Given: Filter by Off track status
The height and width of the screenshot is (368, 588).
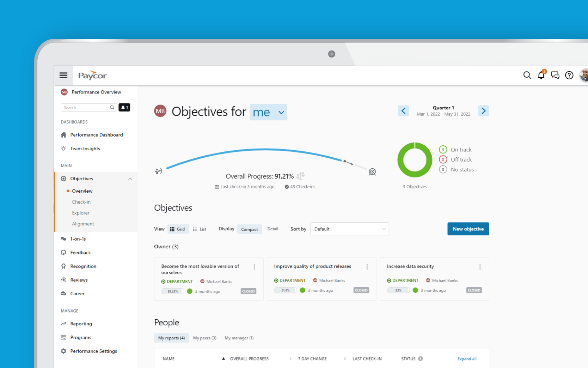Looking at the screenshot, I should click(455, 159).
